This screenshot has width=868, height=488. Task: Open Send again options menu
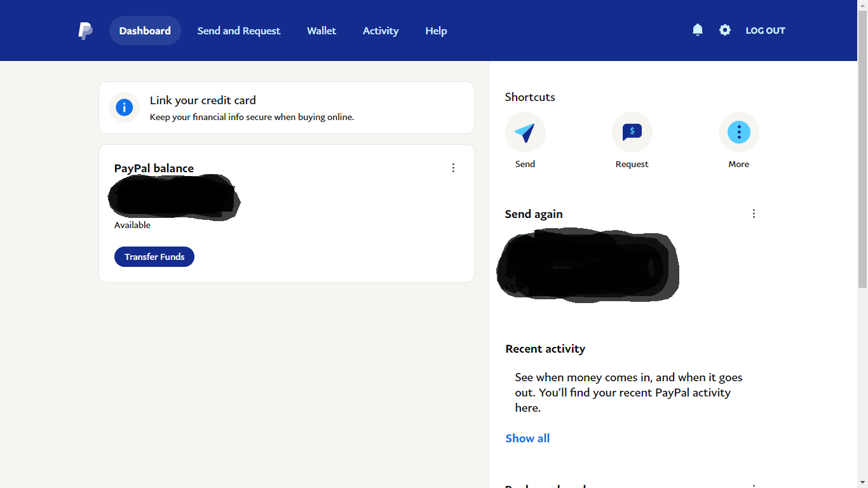click(x=754, y=213)
